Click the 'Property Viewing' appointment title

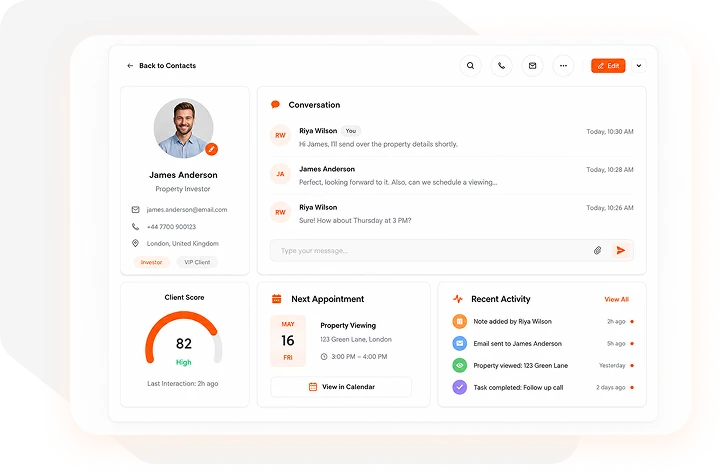point(348,325)
